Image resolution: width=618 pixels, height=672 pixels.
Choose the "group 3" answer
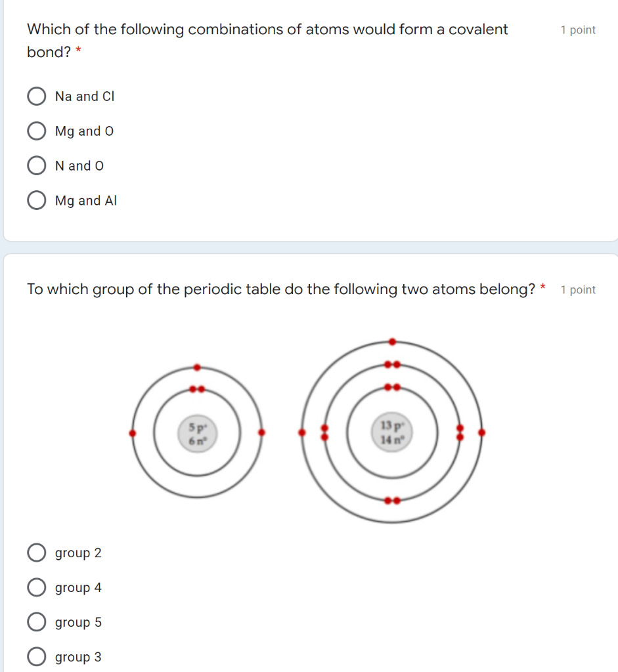(37, 657)
